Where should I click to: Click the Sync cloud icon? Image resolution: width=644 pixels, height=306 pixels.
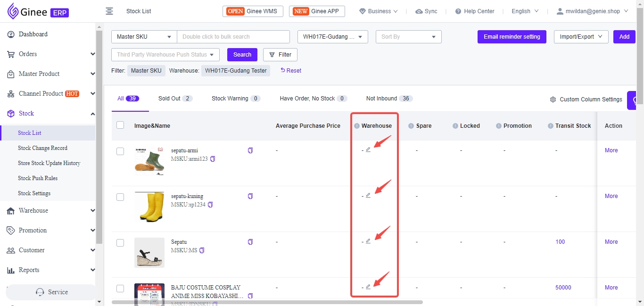tap(419, 11)
